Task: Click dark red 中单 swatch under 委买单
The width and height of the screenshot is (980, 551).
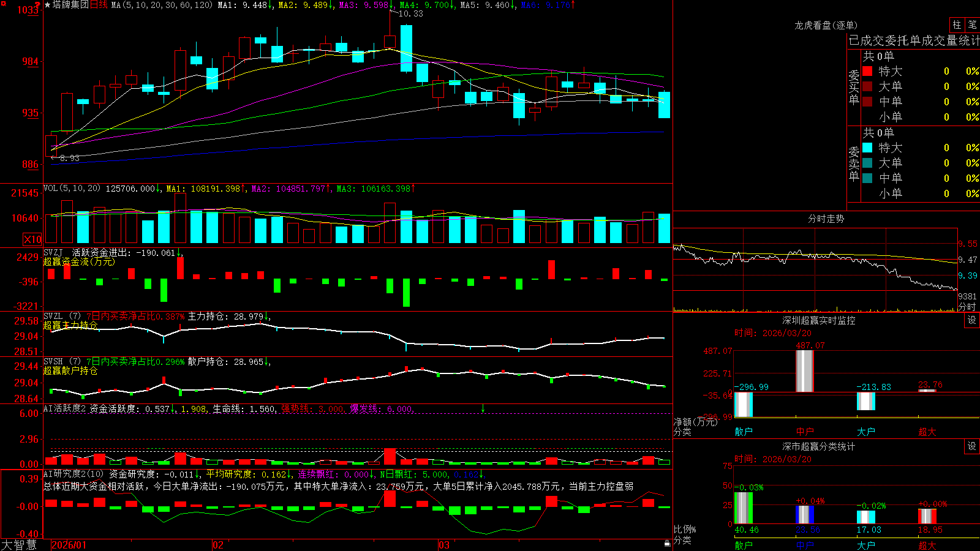Action: click(867, 101)
